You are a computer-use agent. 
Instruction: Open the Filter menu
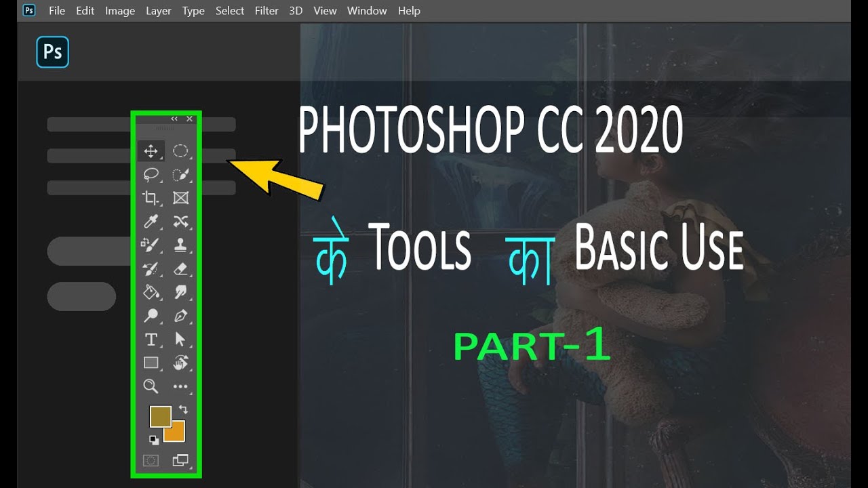click(267, 11)
